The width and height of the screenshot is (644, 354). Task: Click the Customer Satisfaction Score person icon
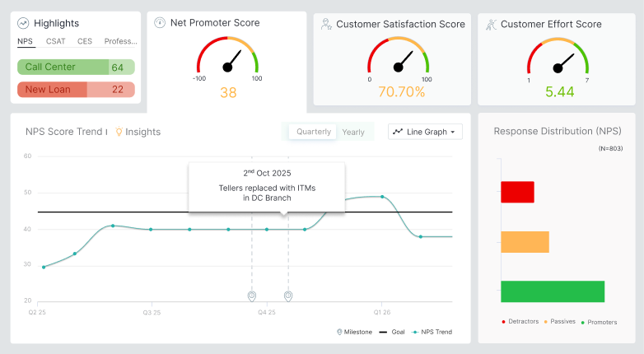click(x=326, y=24)
